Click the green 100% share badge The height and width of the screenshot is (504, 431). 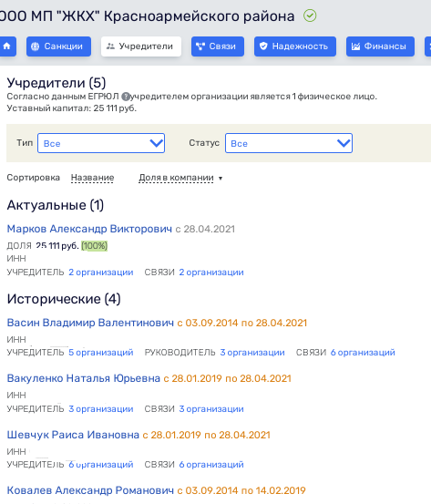pos(94,246)
